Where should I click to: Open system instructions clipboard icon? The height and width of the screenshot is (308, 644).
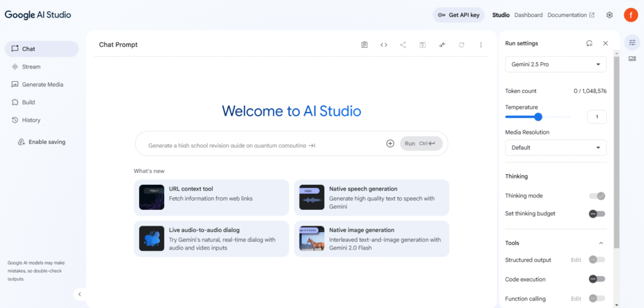(x=364, y=45)
